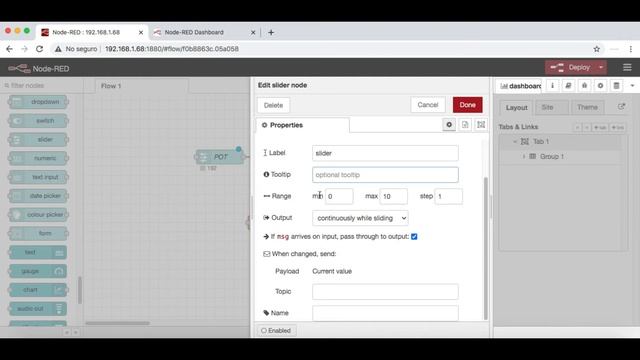Open the Output mode dropdown
Image resolution: width=640 pixels, height=360 pixels.
pos(360,218)
